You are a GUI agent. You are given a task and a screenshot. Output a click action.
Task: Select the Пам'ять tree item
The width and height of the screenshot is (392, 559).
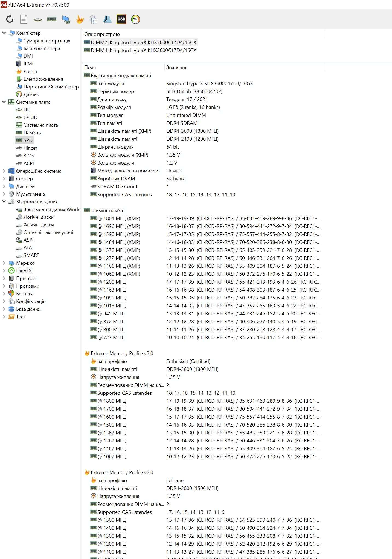click(x=32, y=132)
